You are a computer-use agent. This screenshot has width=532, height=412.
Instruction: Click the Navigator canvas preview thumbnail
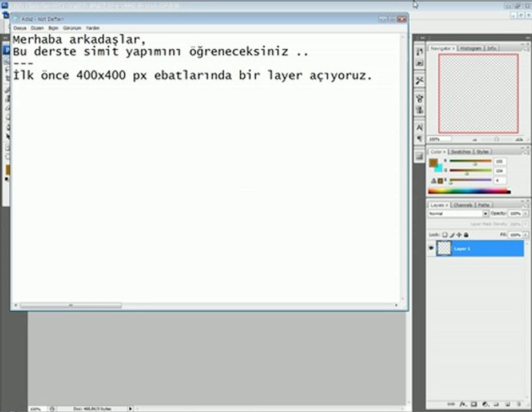point(478,93)
